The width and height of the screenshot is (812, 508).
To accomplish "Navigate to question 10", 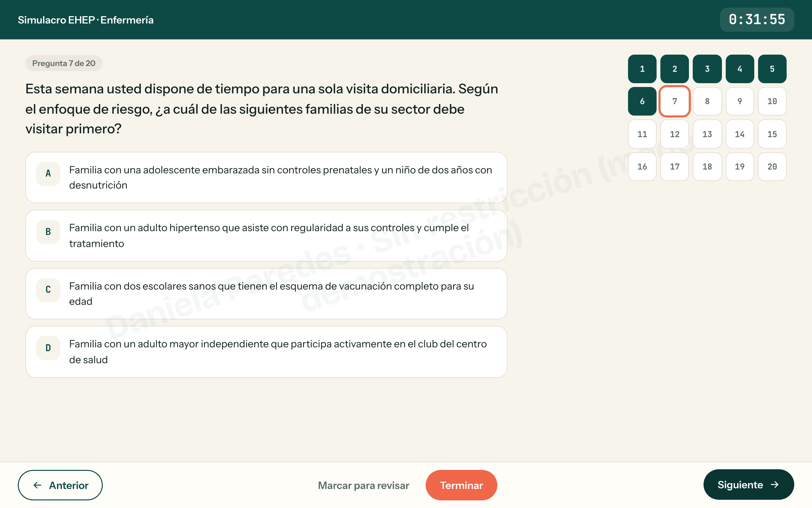I will pyautogui.click(x=772, y=101).
